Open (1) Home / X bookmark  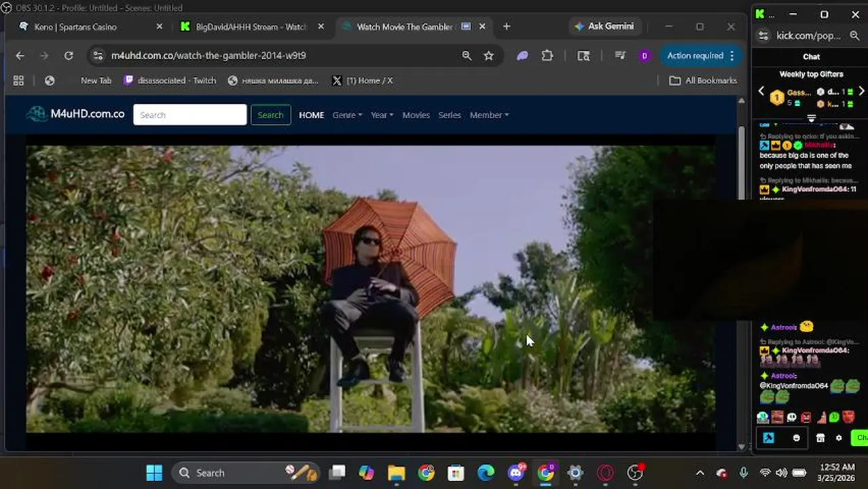pyautogui.click(x=362, y=80)
